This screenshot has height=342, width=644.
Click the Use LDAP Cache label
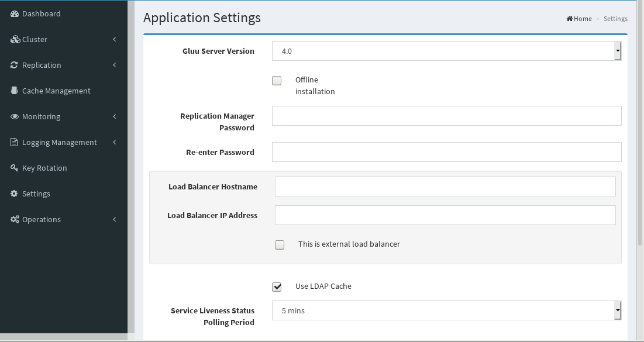coord(323,286)
